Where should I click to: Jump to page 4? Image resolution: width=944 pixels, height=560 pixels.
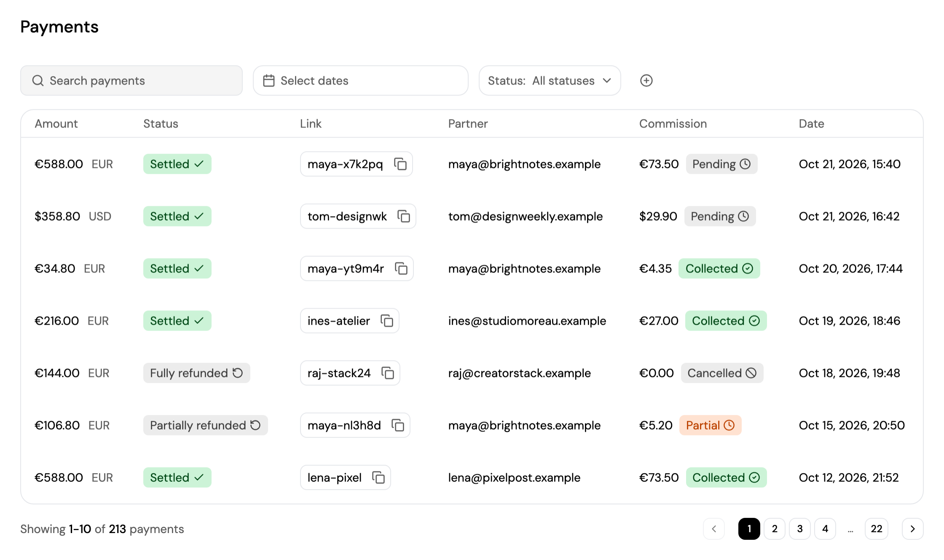tap(825, 529)
